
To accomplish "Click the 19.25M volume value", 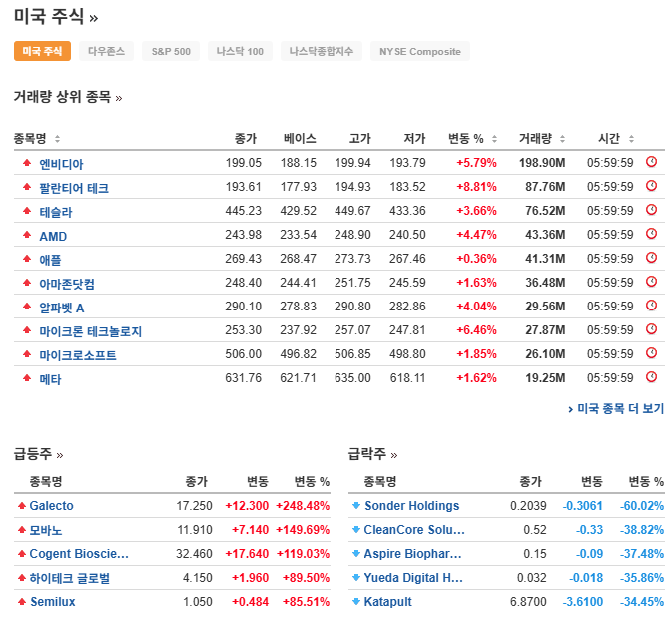I will click(x=545, y=378).
